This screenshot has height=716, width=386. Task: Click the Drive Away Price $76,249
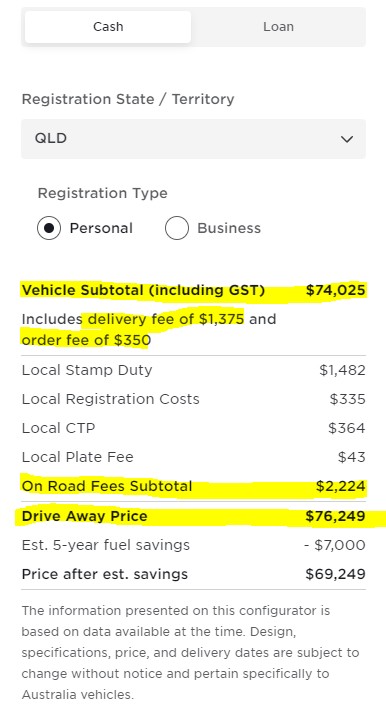pyautogui.click(x=335, y=516)
